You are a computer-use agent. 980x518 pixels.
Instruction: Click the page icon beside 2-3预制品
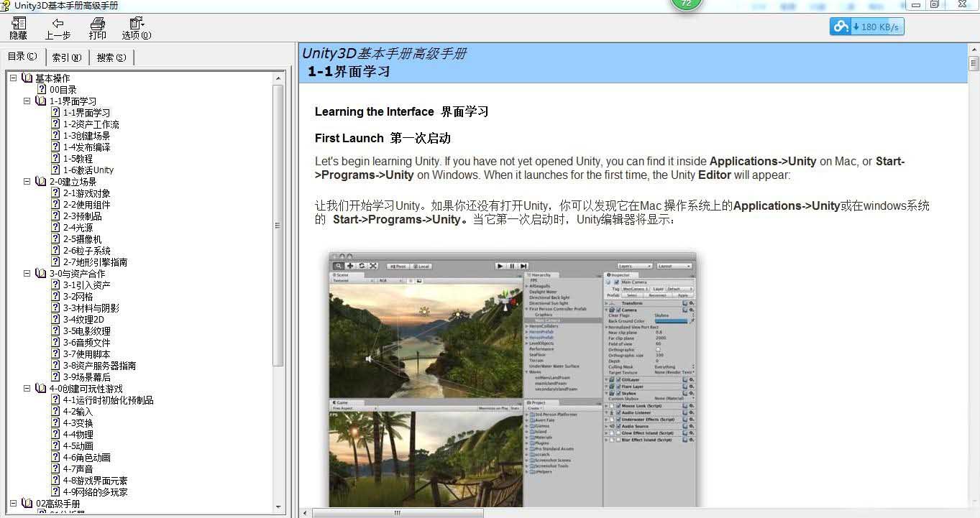coord(55,216)
